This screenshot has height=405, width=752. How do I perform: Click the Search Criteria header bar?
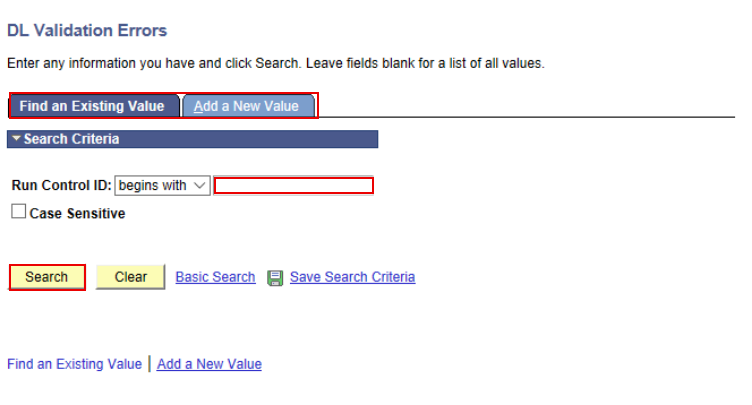(192, 139)
